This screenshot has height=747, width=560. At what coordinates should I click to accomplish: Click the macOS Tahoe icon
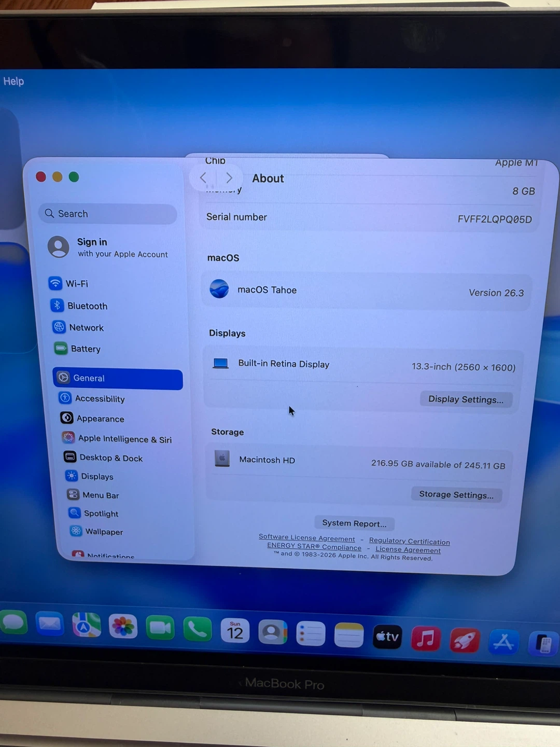(219, 288)
